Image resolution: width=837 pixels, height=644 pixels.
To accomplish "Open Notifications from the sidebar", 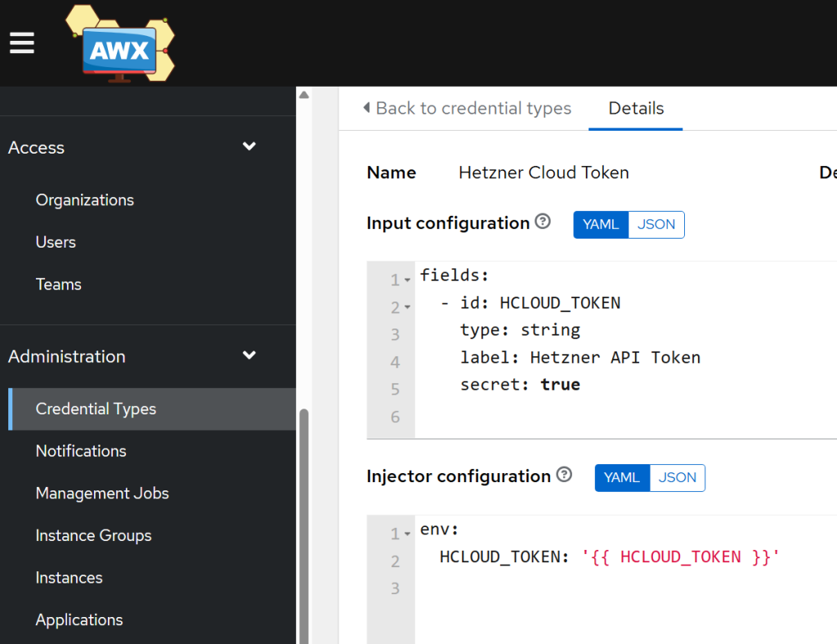I will coord(80,450).
